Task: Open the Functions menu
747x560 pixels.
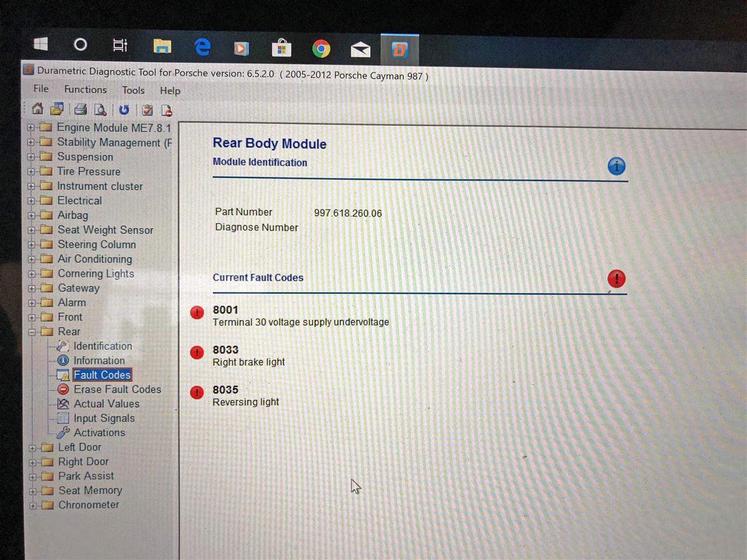Action: tap(85, 89)
